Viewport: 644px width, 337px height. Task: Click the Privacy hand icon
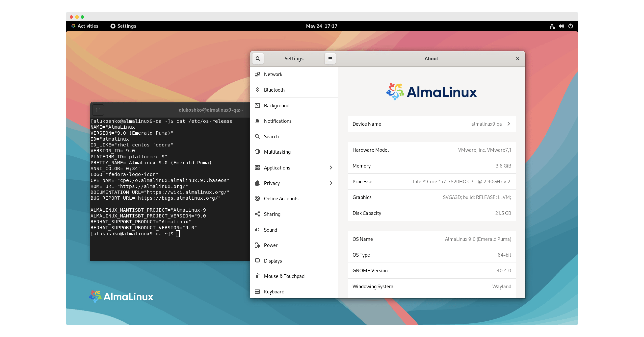click(257, 183)
